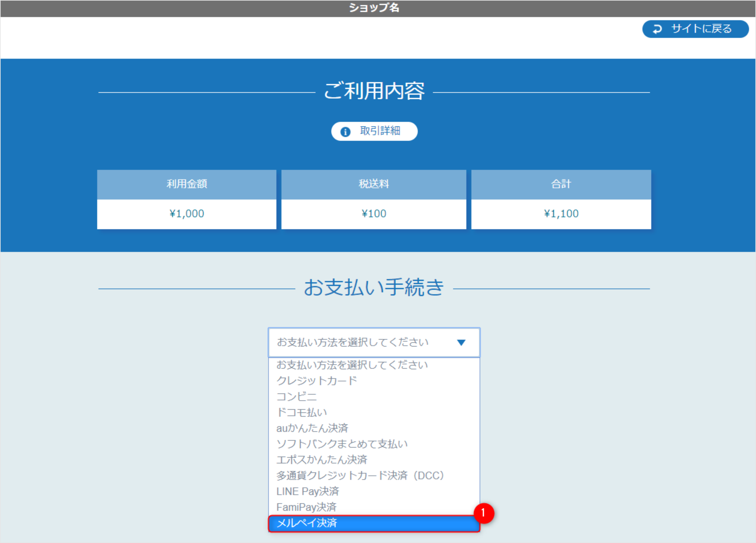Click the ¥1,100 total amount cell
Screen dimensions: 756x543
(x=561, y=213)
